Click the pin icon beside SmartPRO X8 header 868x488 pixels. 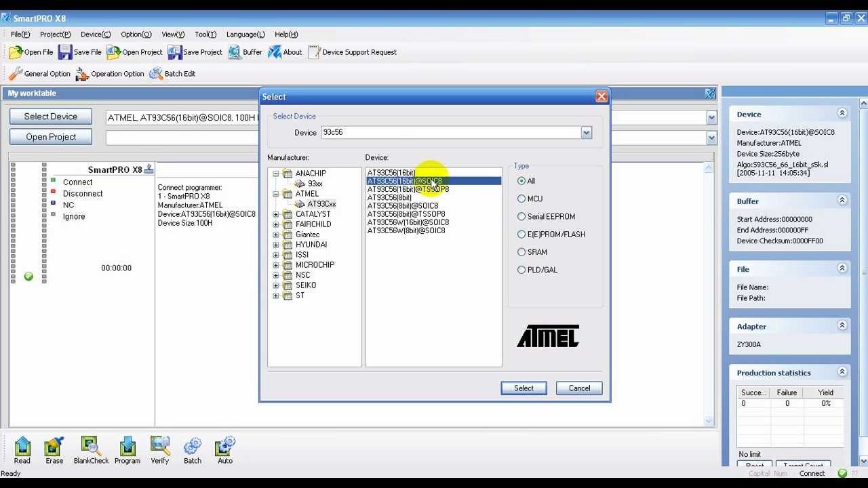pyautogui.click(x=149, y=169)
